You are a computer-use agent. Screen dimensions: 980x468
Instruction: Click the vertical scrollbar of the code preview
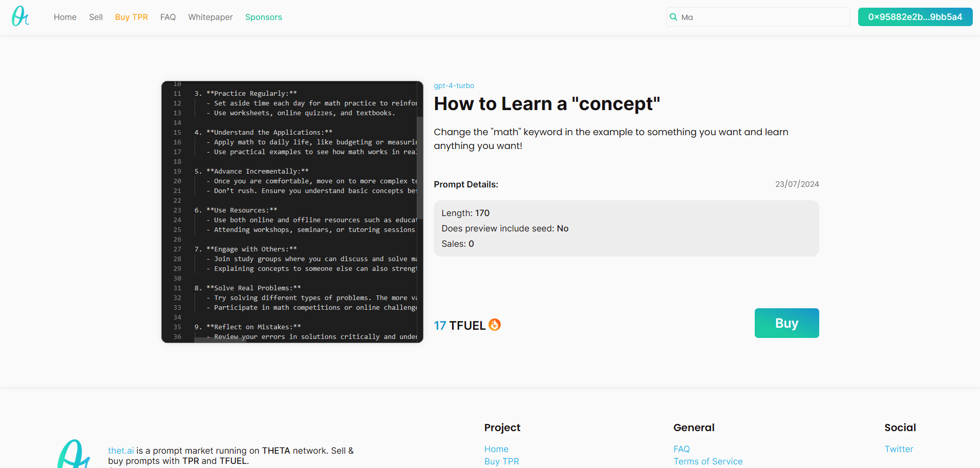420,168
